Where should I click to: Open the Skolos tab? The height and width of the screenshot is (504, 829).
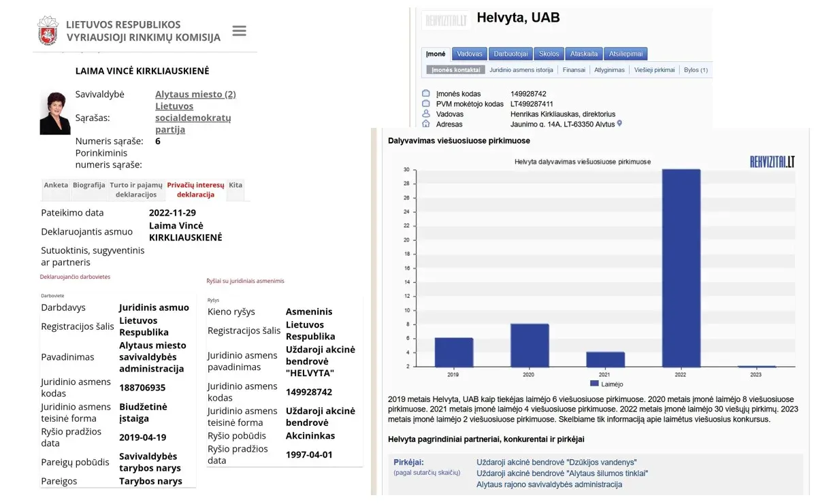coord(549,54)
